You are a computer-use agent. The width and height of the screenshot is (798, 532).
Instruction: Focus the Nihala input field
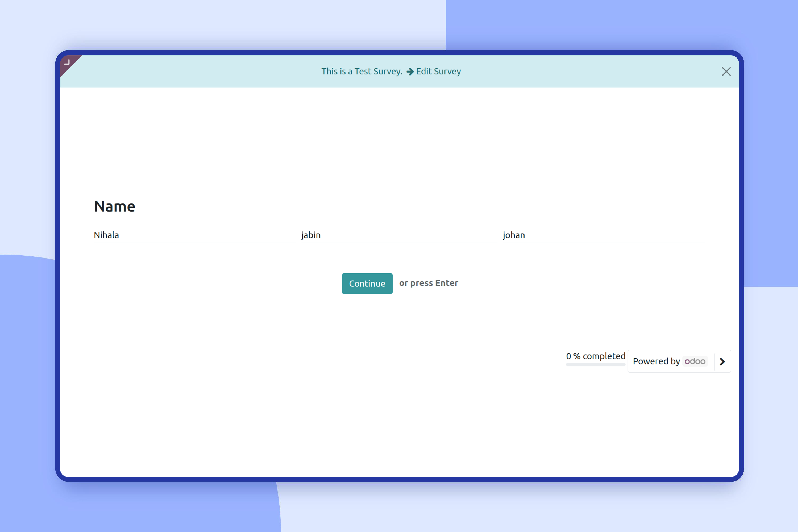pos(194,235)
